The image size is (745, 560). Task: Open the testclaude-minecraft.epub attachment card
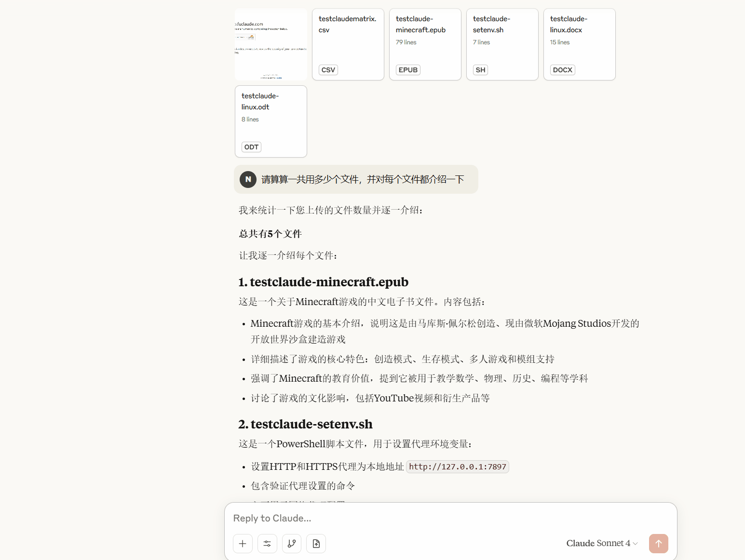click(425, 44)
